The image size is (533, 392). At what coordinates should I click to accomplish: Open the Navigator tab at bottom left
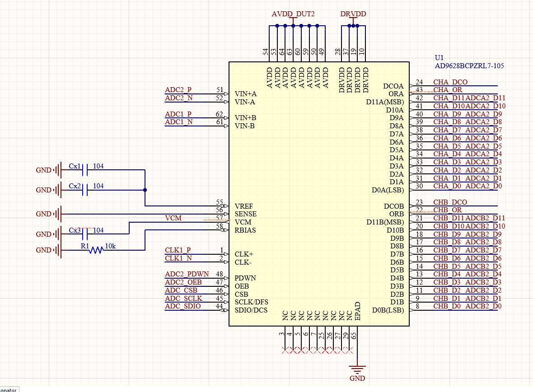8,389
